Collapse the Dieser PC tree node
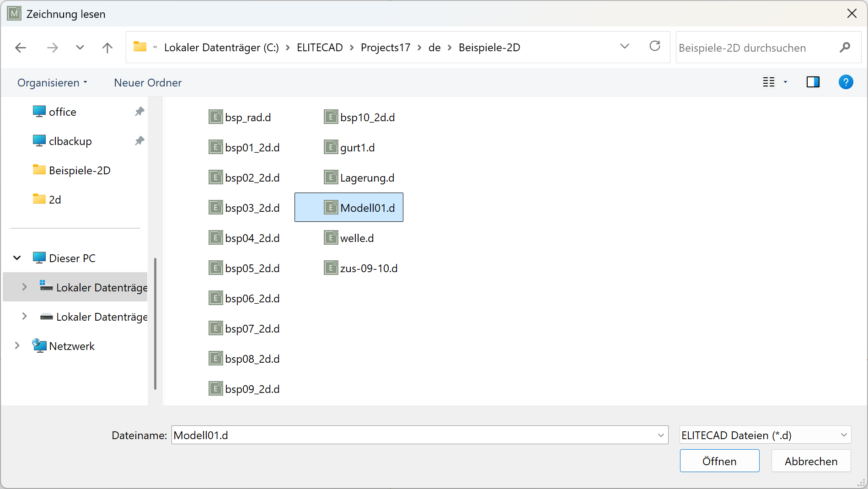The image size is (868, 489). (x=17, y=258)
